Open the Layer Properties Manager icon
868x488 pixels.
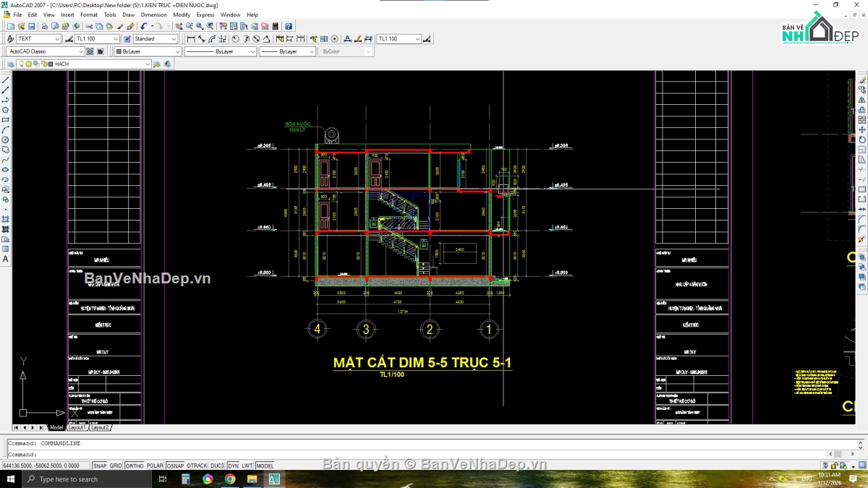coord(10,64)
